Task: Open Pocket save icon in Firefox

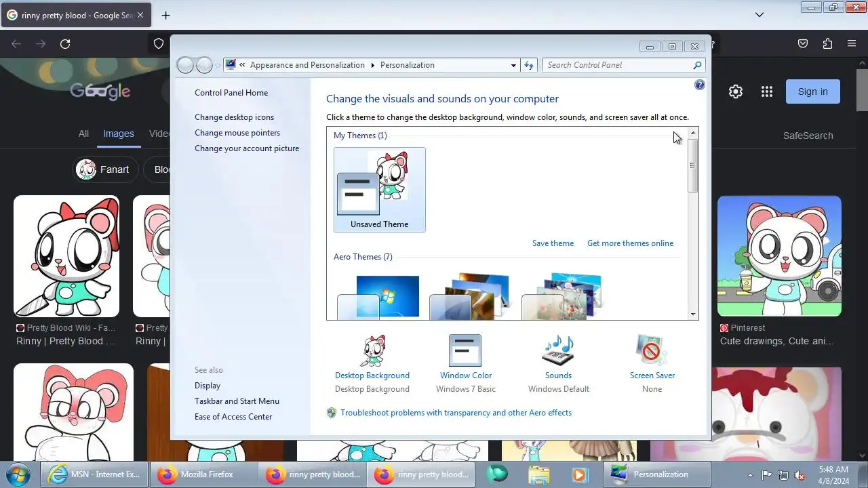Action: click(x=803, y=43)
